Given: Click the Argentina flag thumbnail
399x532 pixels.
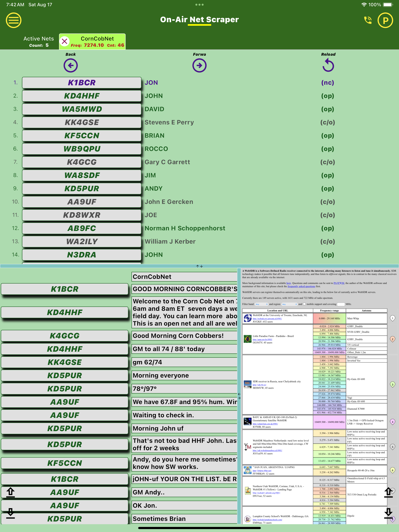Looking at the screenshot, I should 247,470.
